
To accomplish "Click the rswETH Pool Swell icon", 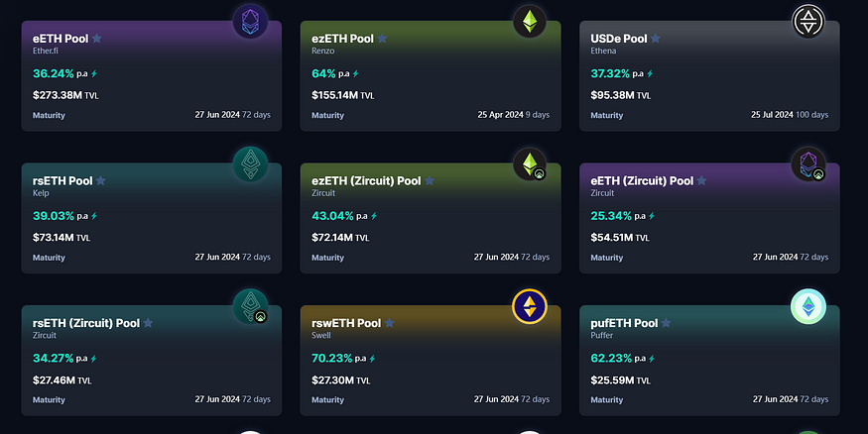I will tap(530, 307).
